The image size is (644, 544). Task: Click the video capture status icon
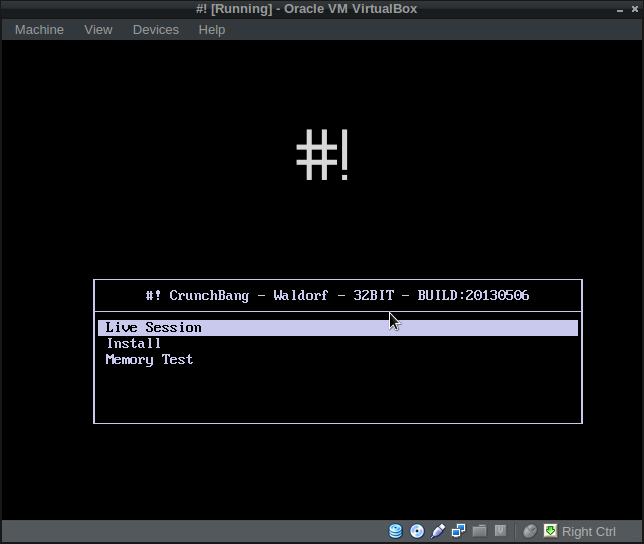pyautogui.click(x=501, y=531)
